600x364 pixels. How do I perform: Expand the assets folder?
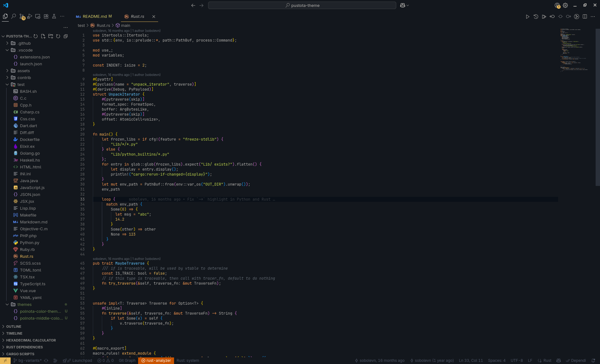[7, 71]
